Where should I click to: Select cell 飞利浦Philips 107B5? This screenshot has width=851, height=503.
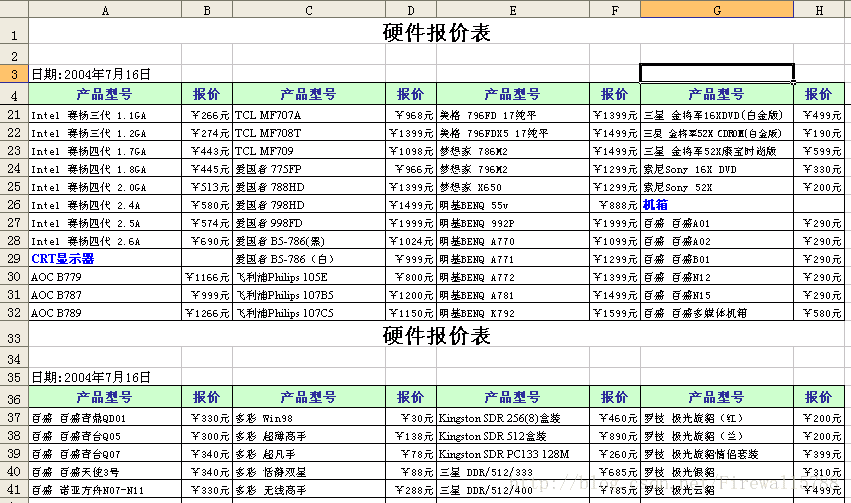(x=309, y=295)
